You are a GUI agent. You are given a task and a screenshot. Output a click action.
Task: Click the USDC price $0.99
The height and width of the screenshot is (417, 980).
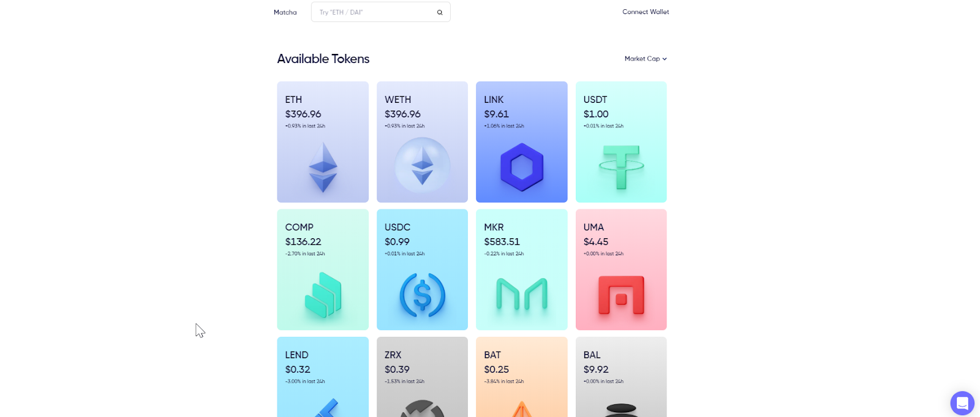(x=397, y=242)
